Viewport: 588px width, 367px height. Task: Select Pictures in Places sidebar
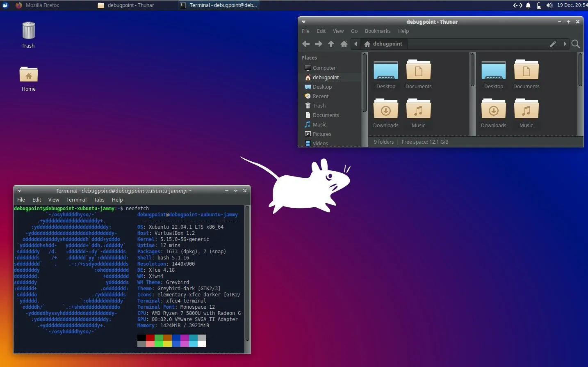[x=321, y=134]
